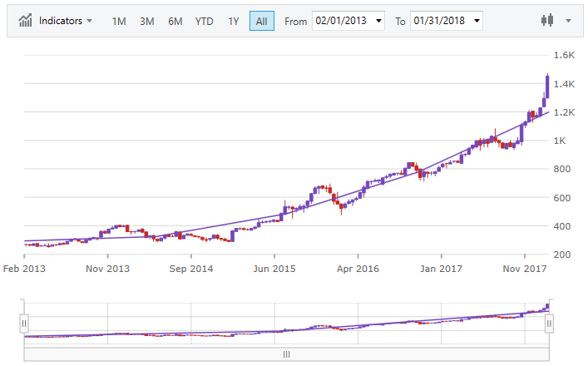The height and width of the screenshot is (366, 588).
Task: Open the To date picker arrow
Action: click(x=477, y=21)
